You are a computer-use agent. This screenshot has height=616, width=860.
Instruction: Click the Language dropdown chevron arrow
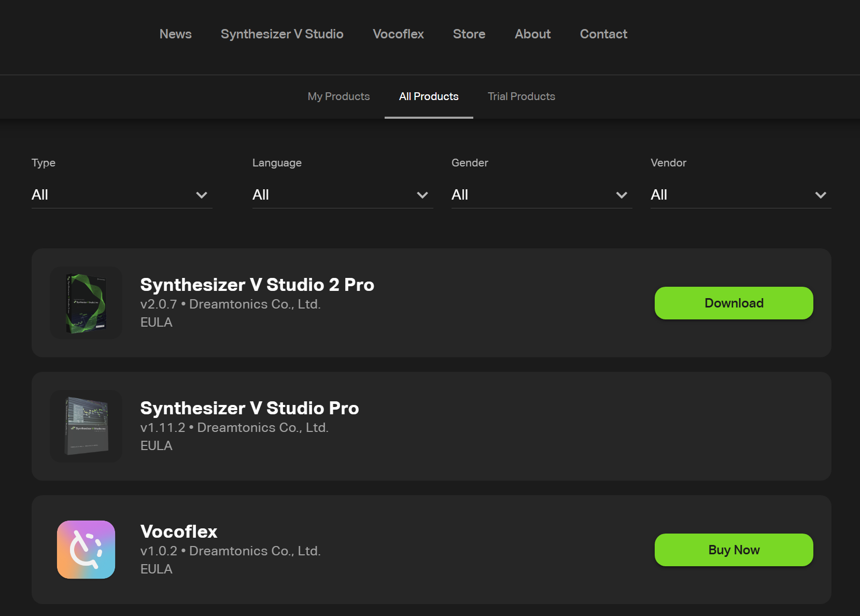pyautogui.click(x=422, y=195)
